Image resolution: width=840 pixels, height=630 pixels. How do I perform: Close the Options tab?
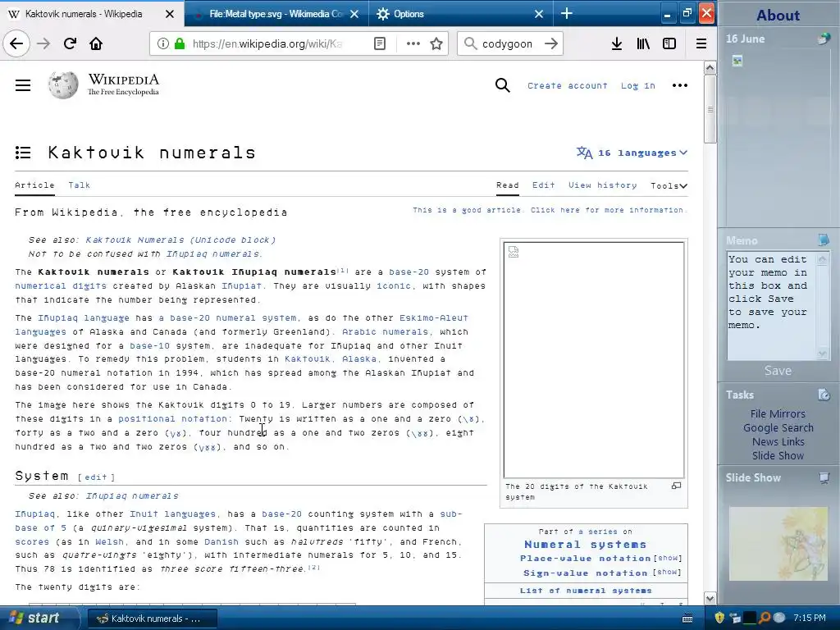[x=539, y=14]
